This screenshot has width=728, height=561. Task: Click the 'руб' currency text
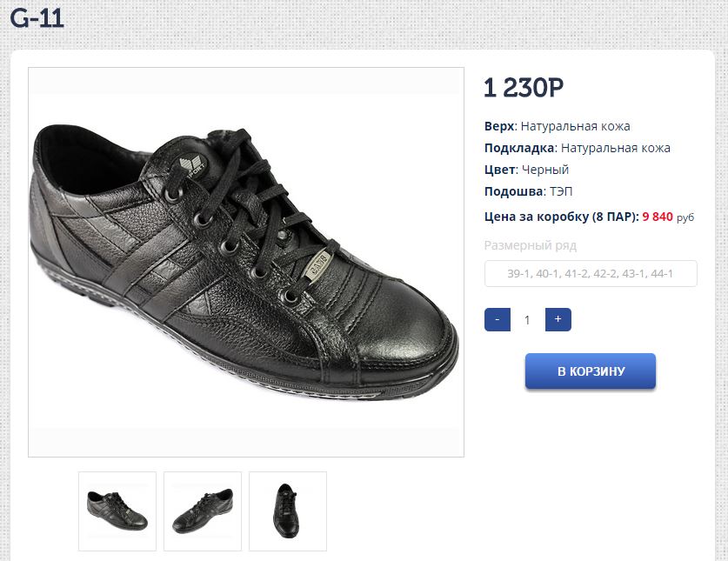click(685, 217)
